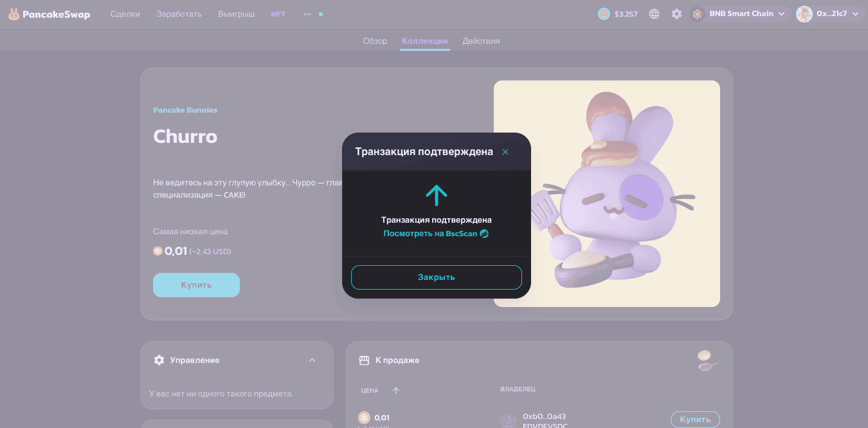Open the three-dots more menu

[307, 14]
